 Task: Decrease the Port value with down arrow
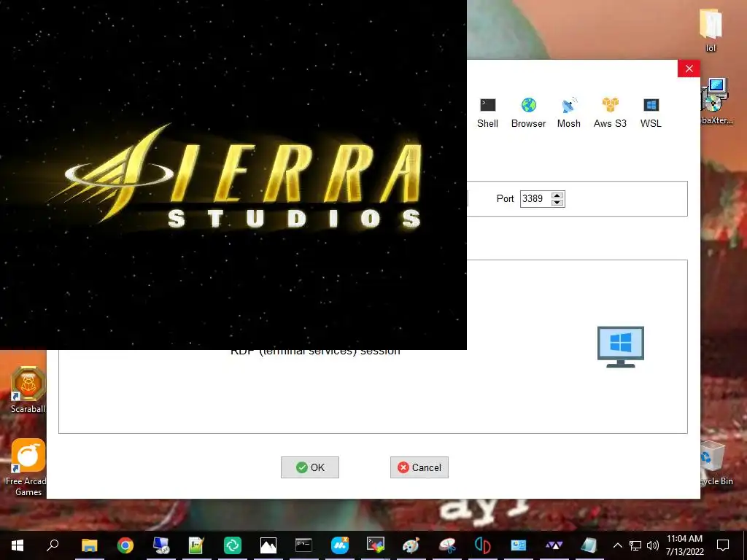557,203
